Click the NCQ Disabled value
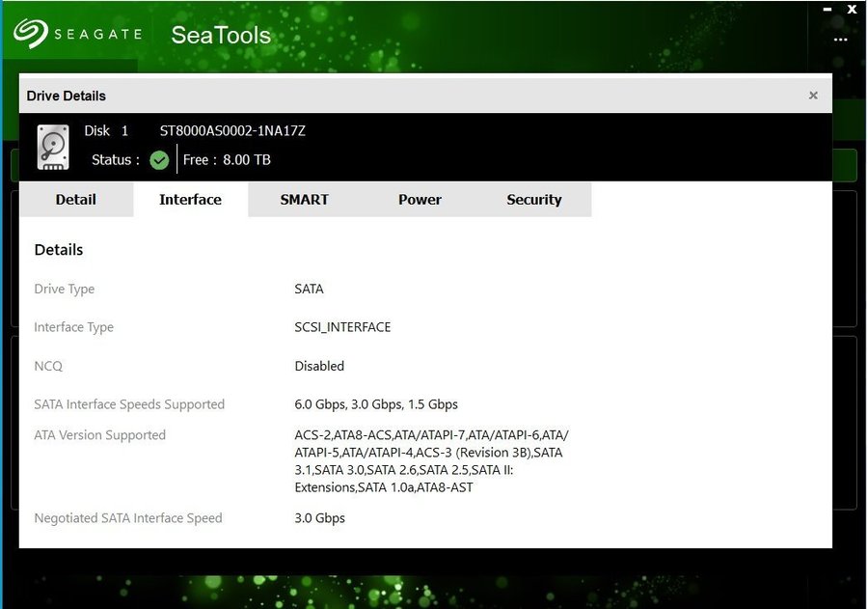The height and width of the screenshot is (609, 868). (319, 366)
